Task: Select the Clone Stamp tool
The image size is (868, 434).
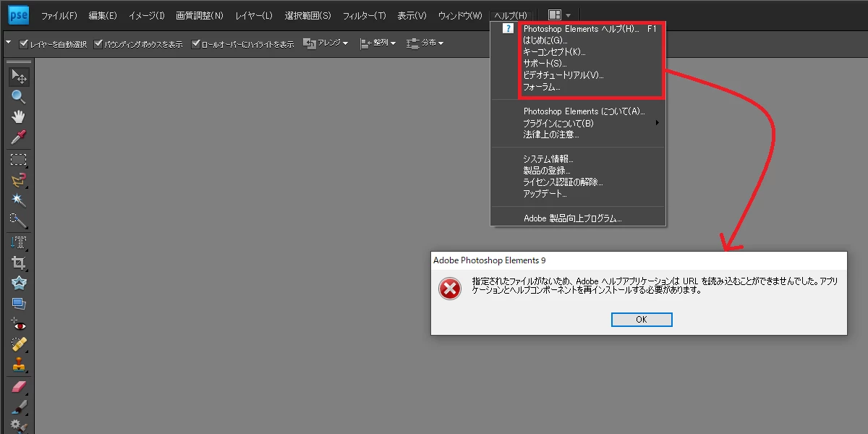Action: pos(19,366)
